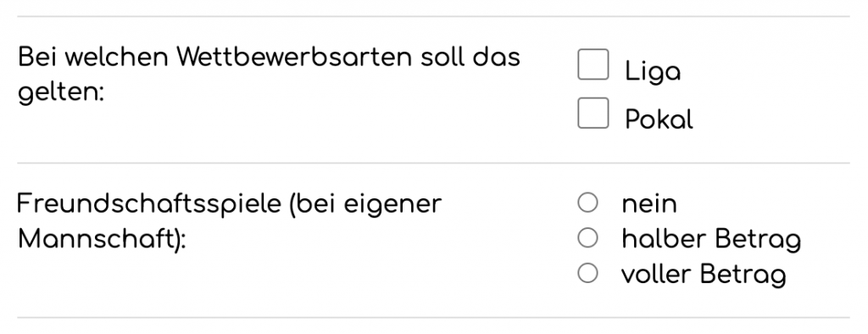The height and width of the screenshot is (334, 868).
Task: Click the divider line between both questions
Action: [433, 164]
